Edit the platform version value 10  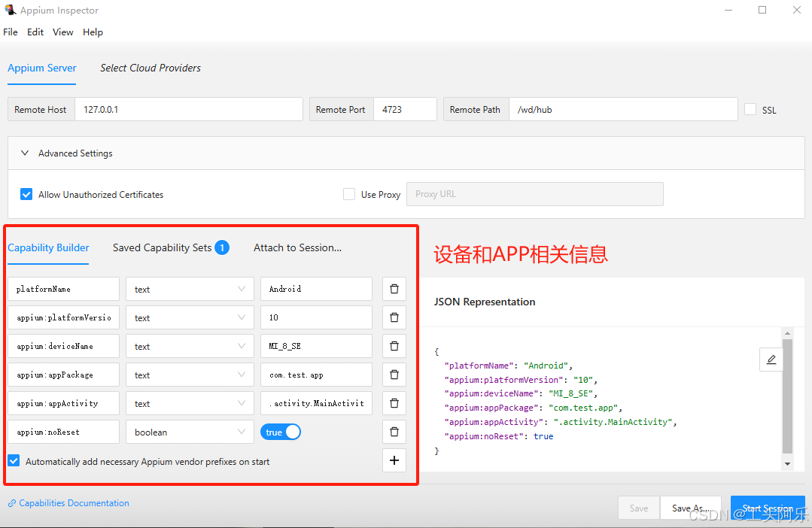[316, 317]
